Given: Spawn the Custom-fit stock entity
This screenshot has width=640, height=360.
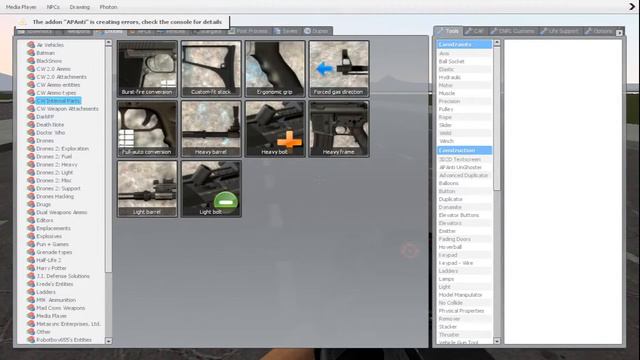Looking at the screenshot, I should click(x=211, y=69).
